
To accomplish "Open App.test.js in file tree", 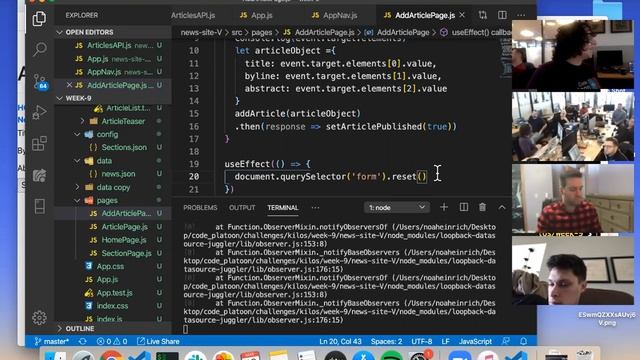I will 114,293.
